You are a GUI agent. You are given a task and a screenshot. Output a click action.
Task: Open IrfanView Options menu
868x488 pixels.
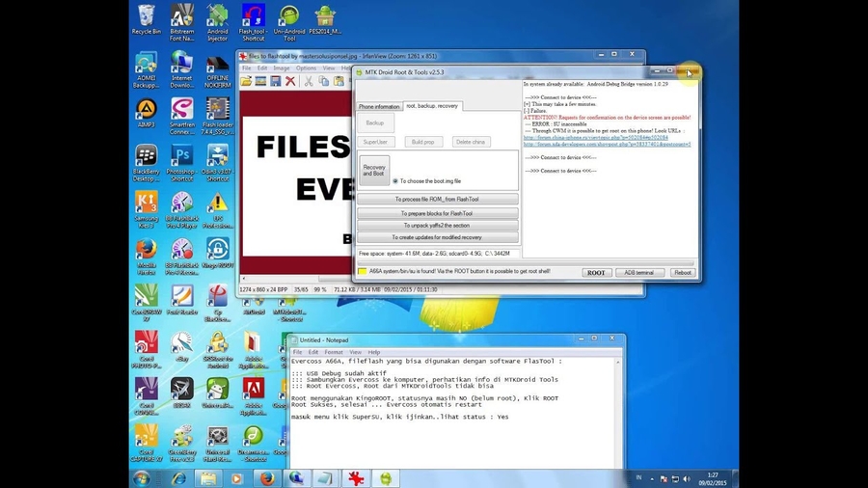306,68
